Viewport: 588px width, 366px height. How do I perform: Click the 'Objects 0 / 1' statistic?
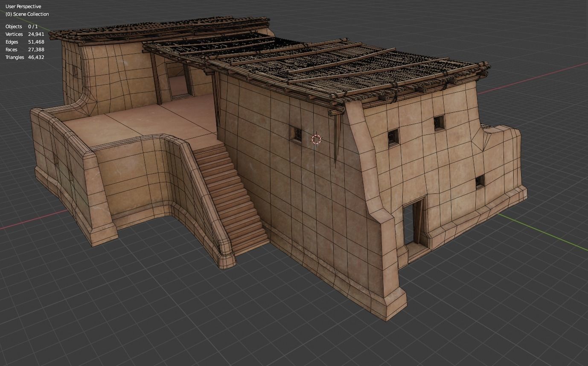(22, 26)
